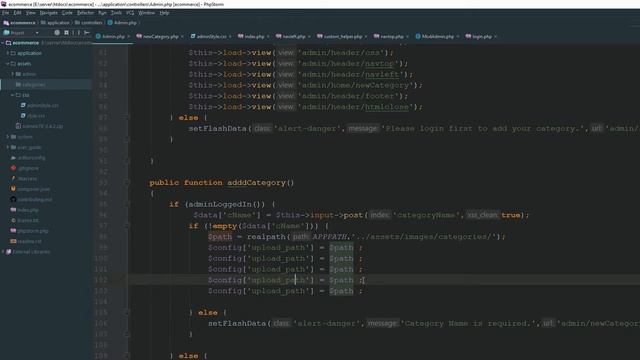The height and width of the screenshot is (360, 640).
Task: Click Admin.php breadcrumb in navigation bar
Action: (x=122, y=23)
